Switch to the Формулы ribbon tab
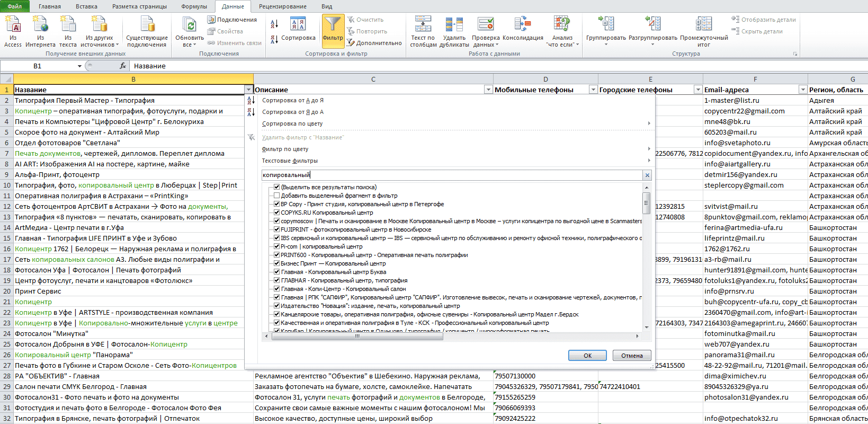This screenshot has width=868, height=424. pyautogui.click(x=194, y=6)
